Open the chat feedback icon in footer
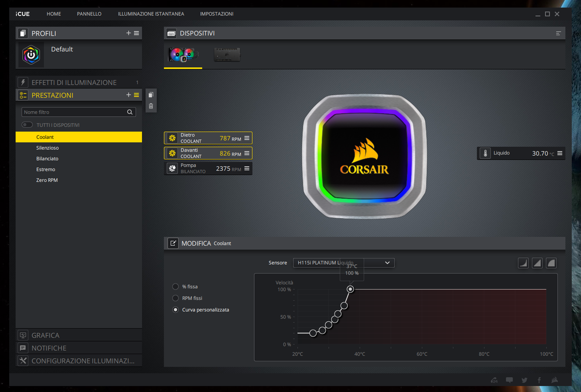The image size is (581, 392). [x=509, y=380]
